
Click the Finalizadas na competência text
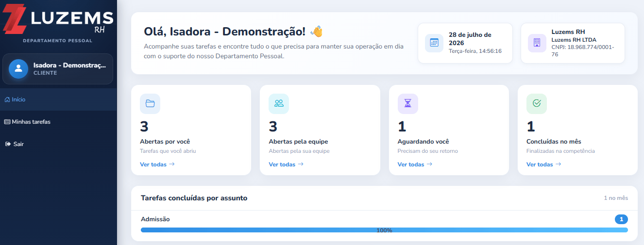pos(560,151)
